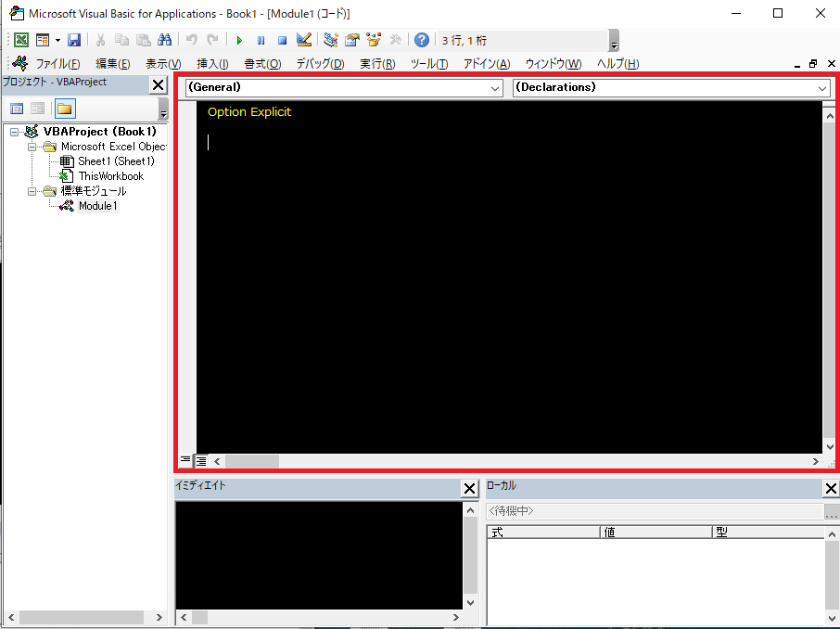Click the Copy icon in toolbar
This screenshot has width=840, height=629.
point(121,40)
